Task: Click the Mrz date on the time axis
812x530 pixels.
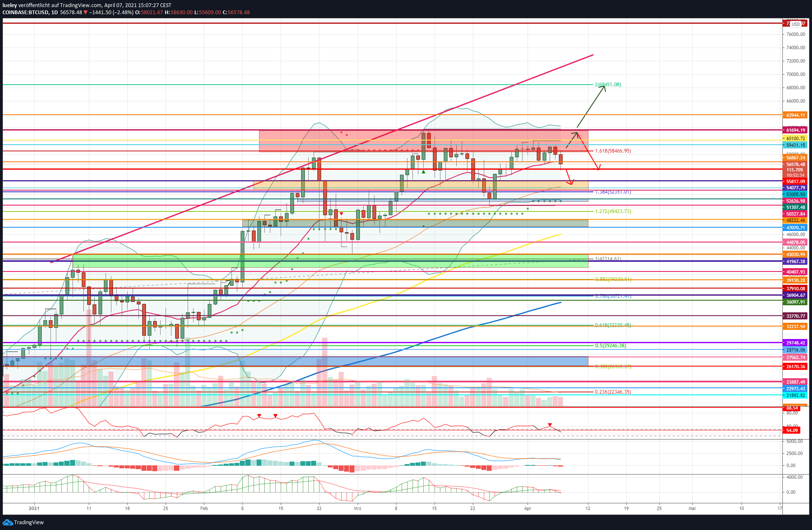Action: point(357,508)
